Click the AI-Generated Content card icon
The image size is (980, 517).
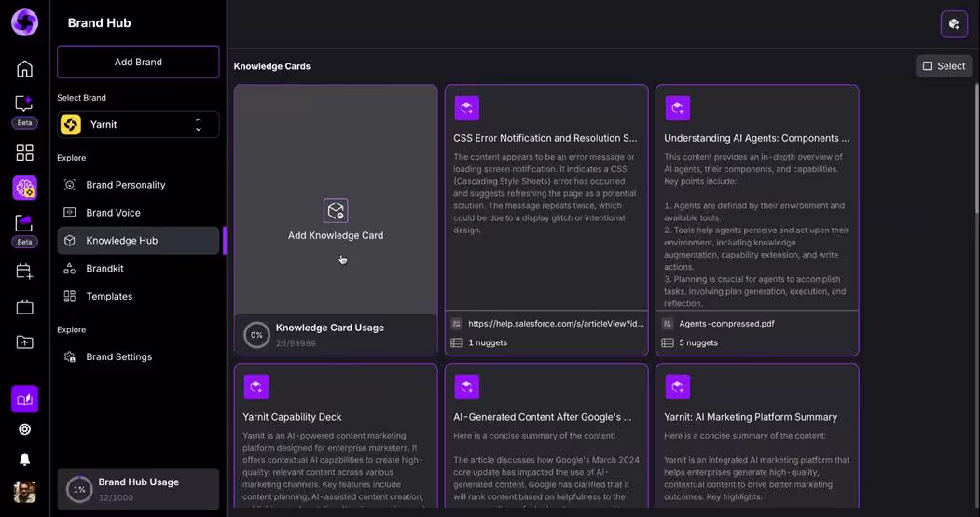click(466, 387)
